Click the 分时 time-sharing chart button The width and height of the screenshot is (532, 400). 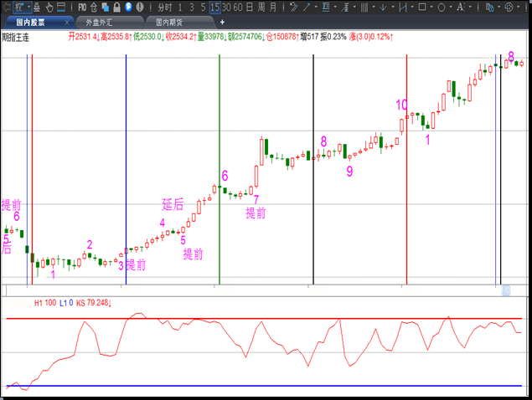coord(164,7)
